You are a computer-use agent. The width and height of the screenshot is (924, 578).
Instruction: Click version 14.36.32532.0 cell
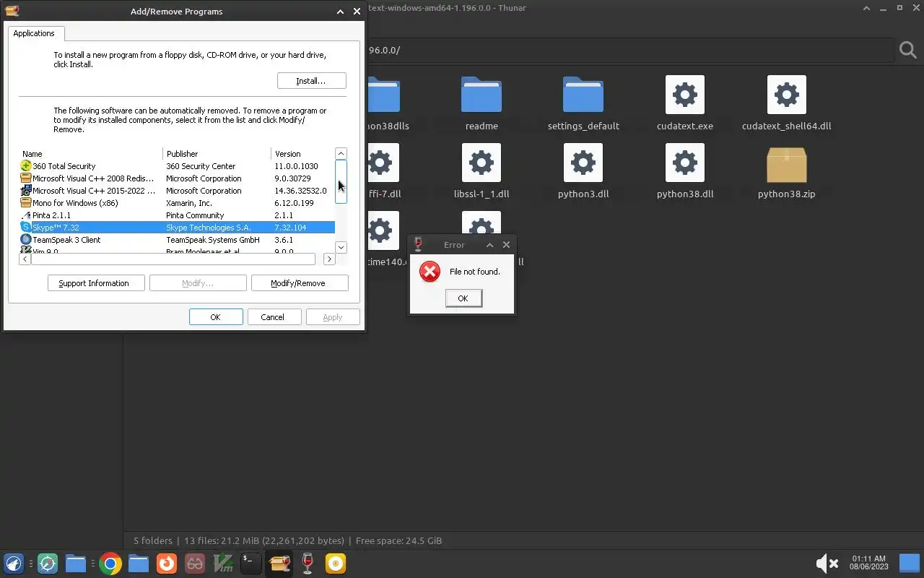[300, 191]
